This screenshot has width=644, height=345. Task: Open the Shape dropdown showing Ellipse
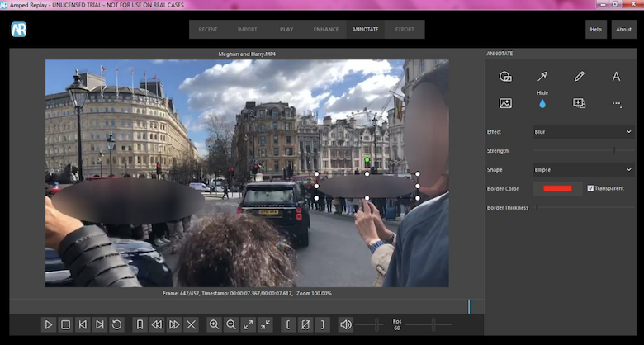click(583, 170)
